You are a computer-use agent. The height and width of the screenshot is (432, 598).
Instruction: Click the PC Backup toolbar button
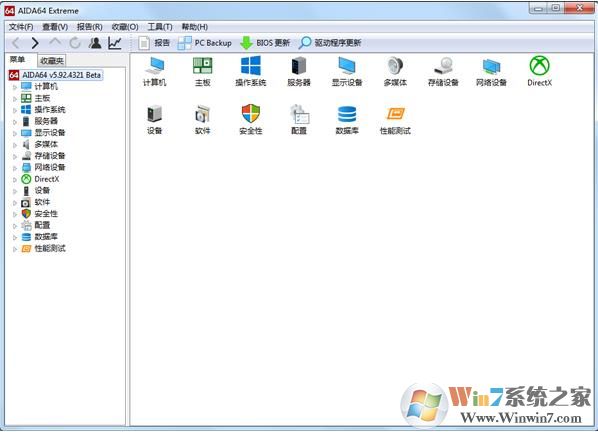[x=205, y=43]
